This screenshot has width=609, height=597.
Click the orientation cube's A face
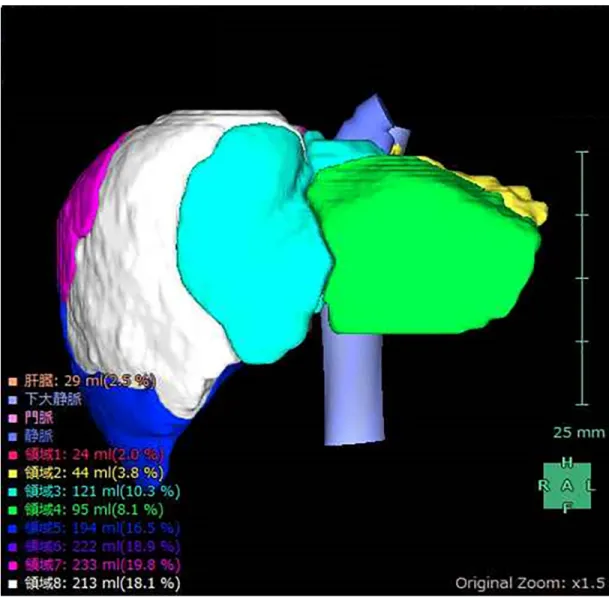pos(567,486)
